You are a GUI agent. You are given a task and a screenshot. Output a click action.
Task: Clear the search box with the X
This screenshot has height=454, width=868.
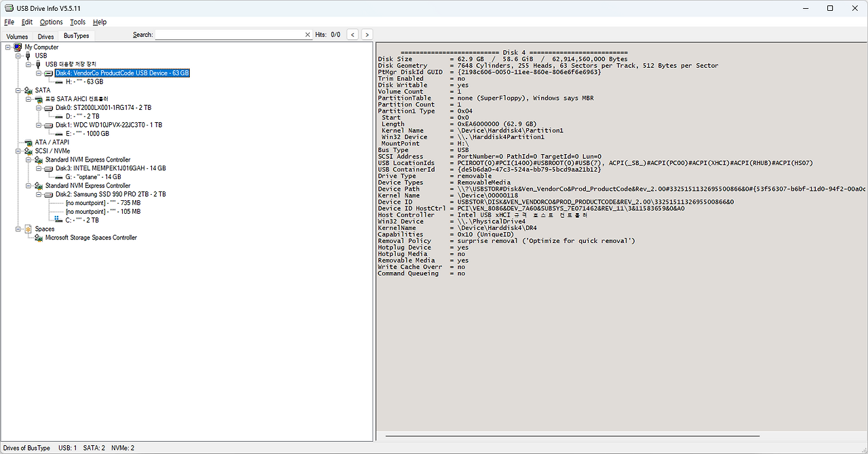point(307,35)
